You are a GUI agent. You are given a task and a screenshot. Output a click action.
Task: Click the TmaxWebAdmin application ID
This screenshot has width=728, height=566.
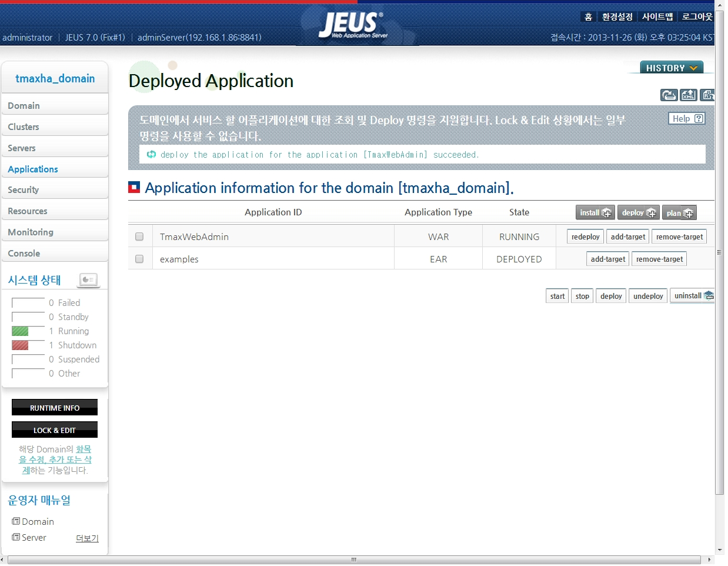tap(194, 237)
